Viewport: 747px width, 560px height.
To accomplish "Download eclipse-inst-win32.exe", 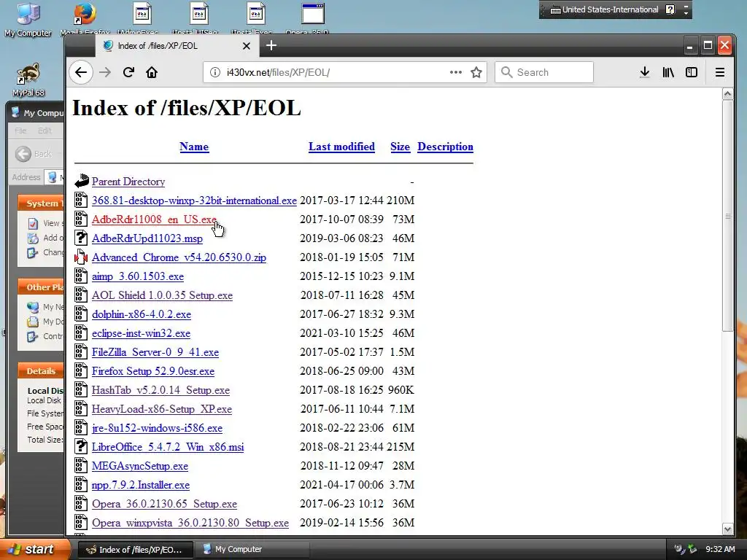I will (141, 333).
